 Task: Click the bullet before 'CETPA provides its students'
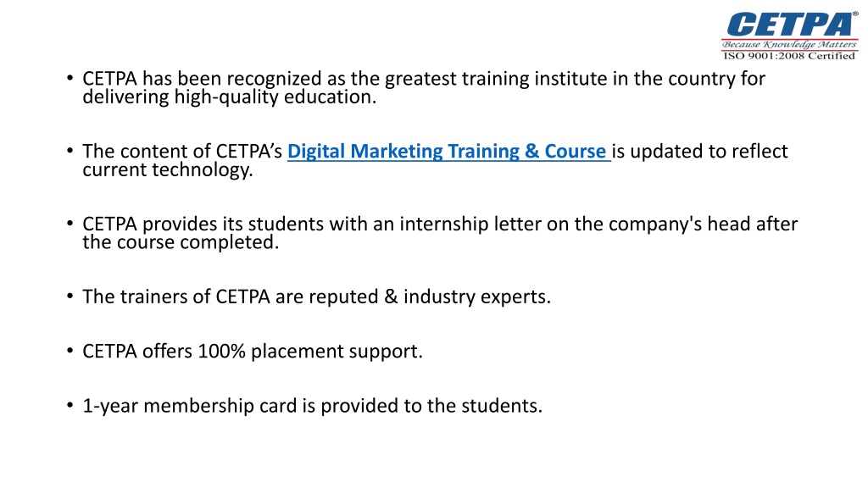[70, 224]
